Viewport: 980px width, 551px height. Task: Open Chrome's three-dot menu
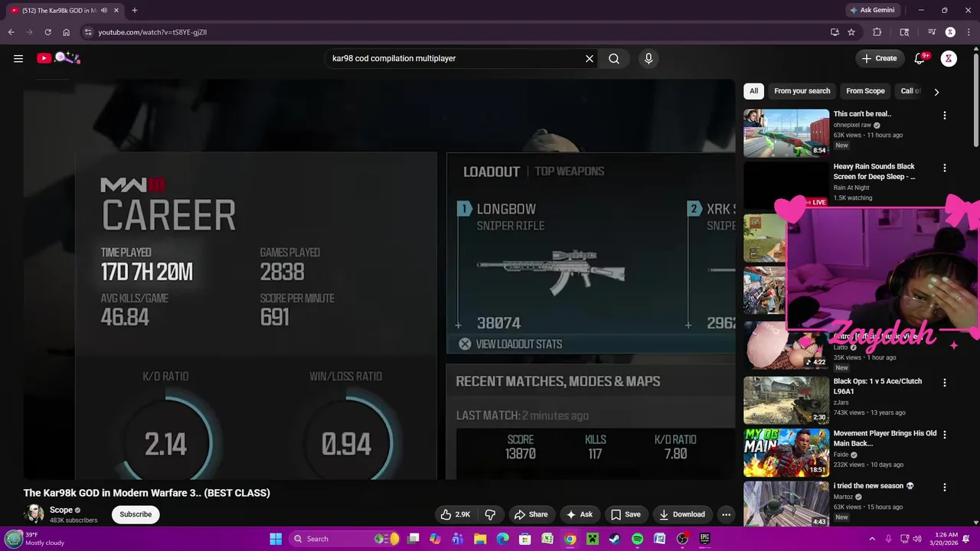[x=969, y=32]
